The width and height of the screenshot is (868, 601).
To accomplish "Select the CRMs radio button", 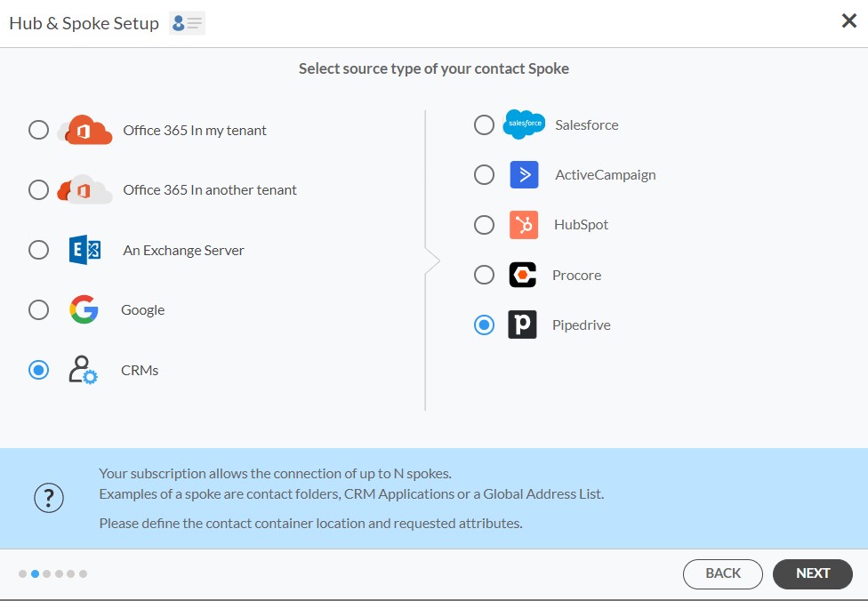I will click(x=38, y=370).
